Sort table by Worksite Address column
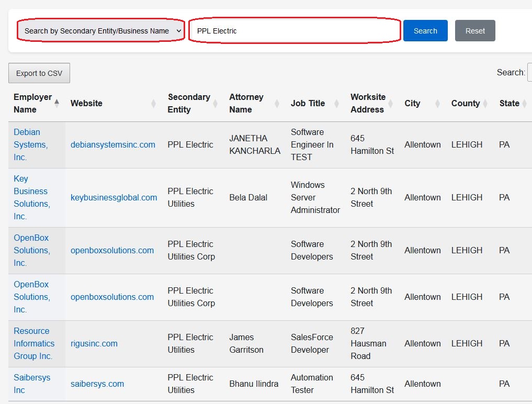This screenshot has width=532, height=404. coord(372,103)
